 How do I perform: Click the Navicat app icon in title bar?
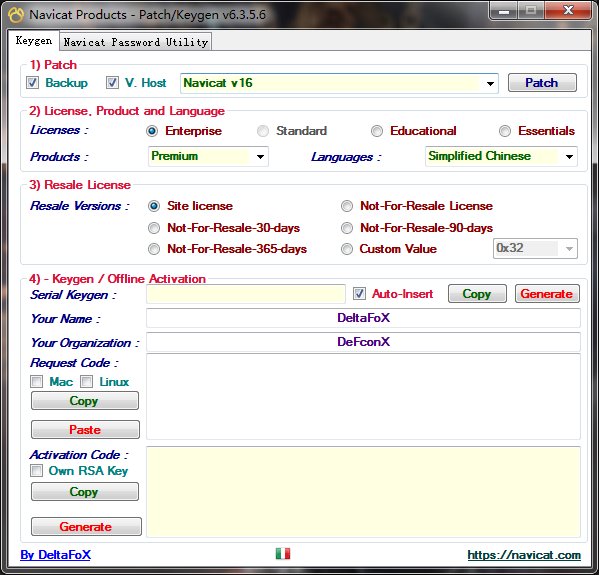click(16, 15)
